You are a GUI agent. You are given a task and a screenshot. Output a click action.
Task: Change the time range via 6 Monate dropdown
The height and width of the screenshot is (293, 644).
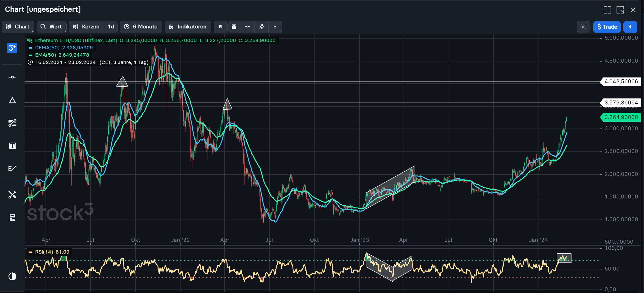(x=141, y=27)
